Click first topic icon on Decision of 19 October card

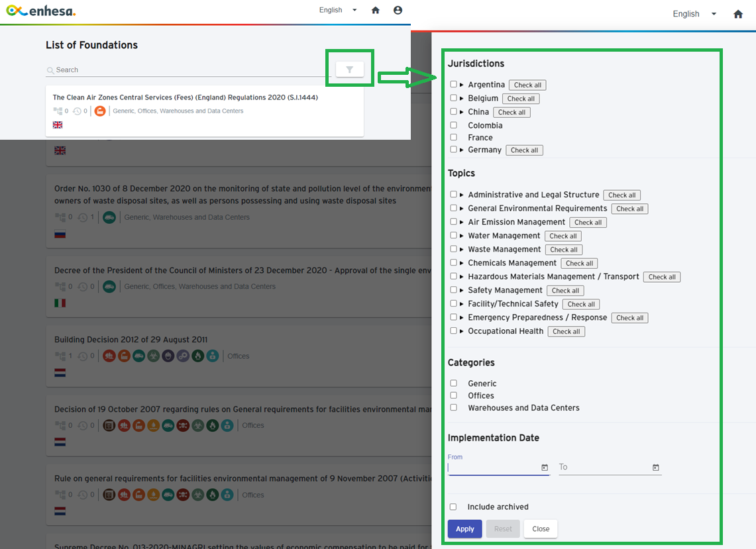click(x=109, y=426)
